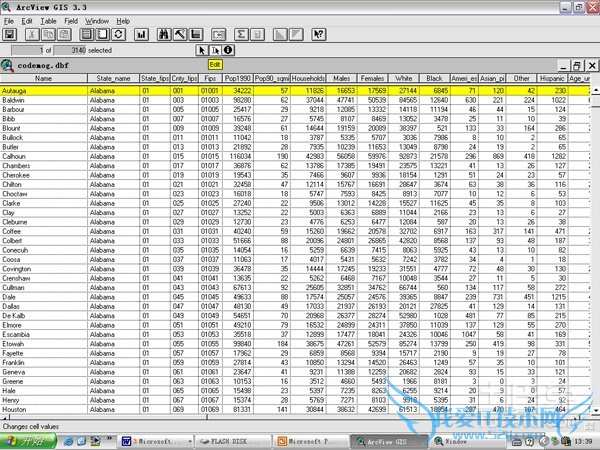Click the State_name column header
Screen dimensions: 600x450
pos(113,78)
